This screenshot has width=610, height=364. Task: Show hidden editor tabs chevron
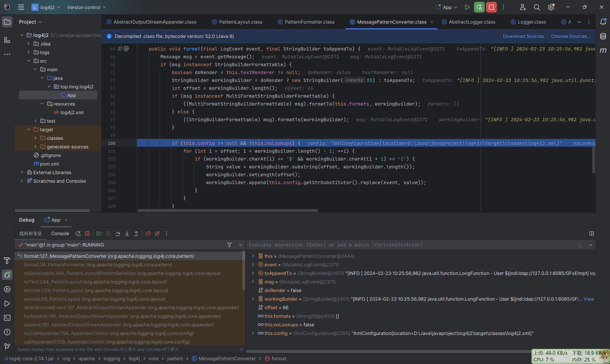click(x=579, y=22)
